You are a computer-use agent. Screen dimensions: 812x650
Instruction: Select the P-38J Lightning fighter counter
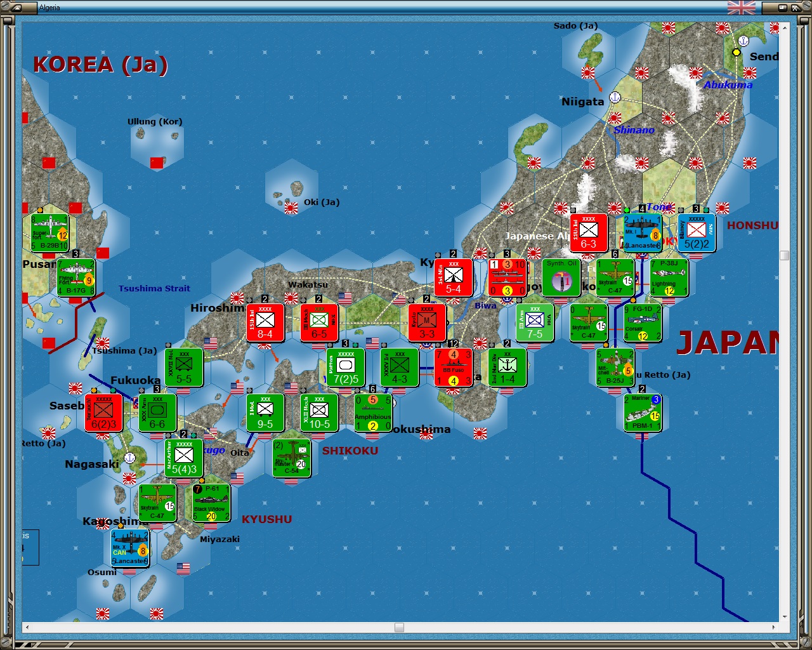(669, 277)
